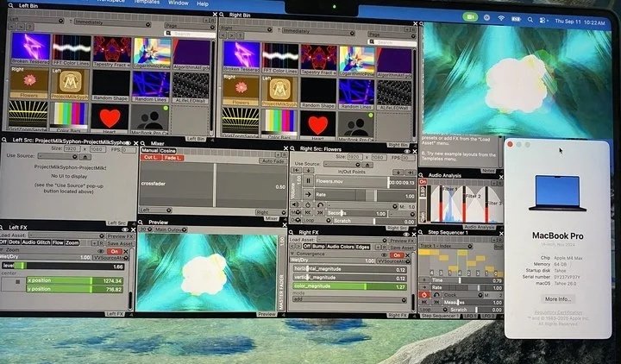Open Track 1 - Index dropdown in Step Sequencer
621x364 pixels.
click(446, 246)
